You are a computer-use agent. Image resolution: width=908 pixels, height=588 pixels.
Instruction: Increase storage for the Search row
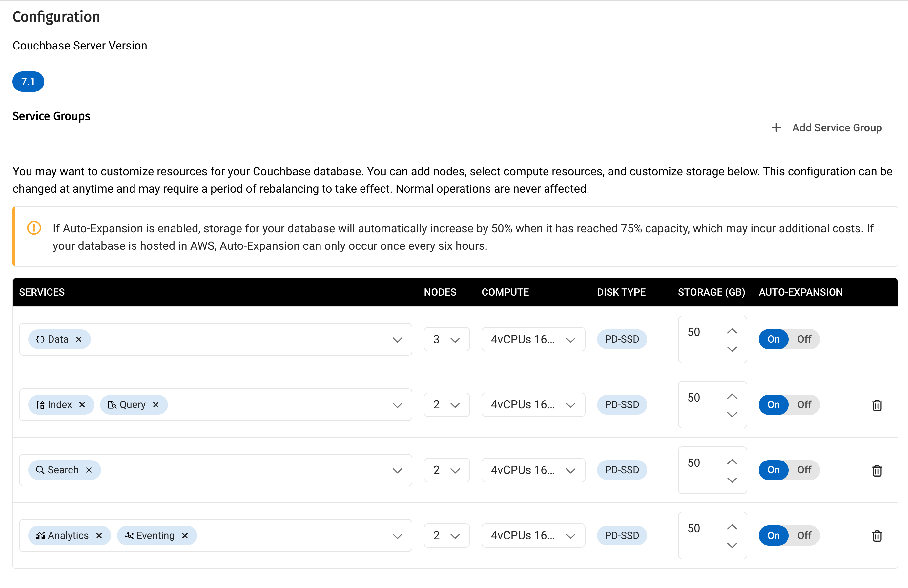(732, 461)
